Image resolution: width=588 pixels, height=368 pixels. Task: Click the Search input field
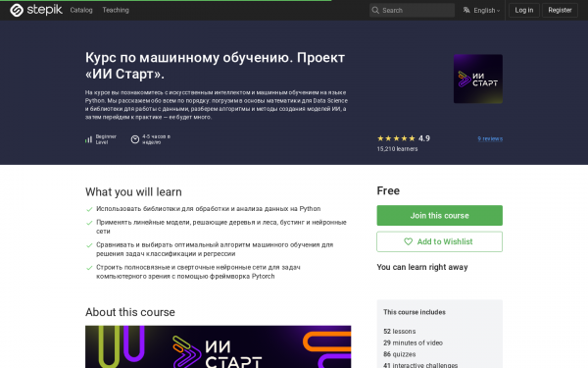coord(412,10)
